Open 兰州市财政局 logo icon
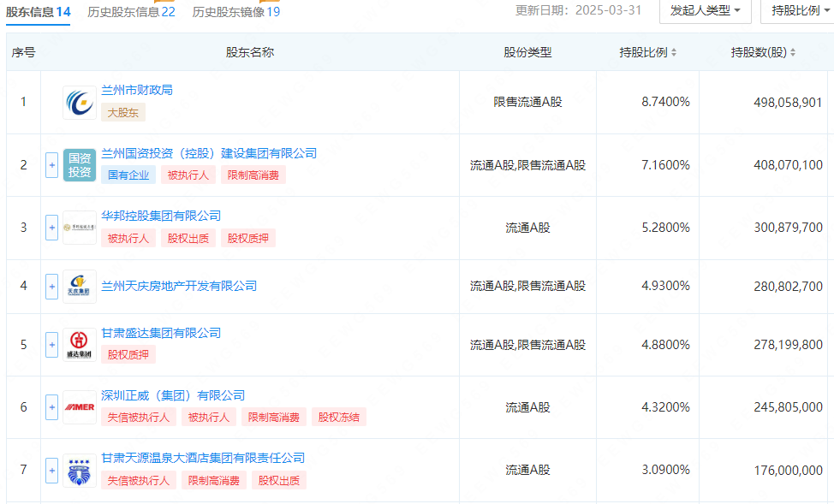834x504 pixels. pos(80,102)
